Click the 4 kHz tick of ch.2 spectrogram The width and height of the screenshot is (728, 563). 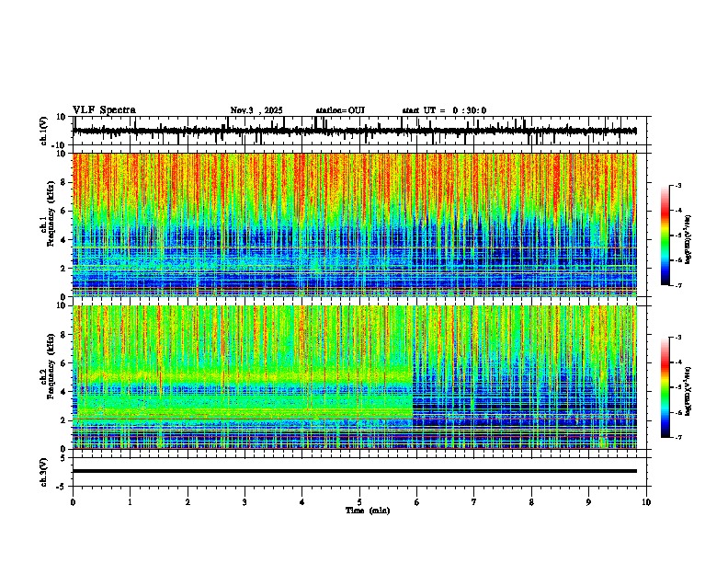pos(63,392)
